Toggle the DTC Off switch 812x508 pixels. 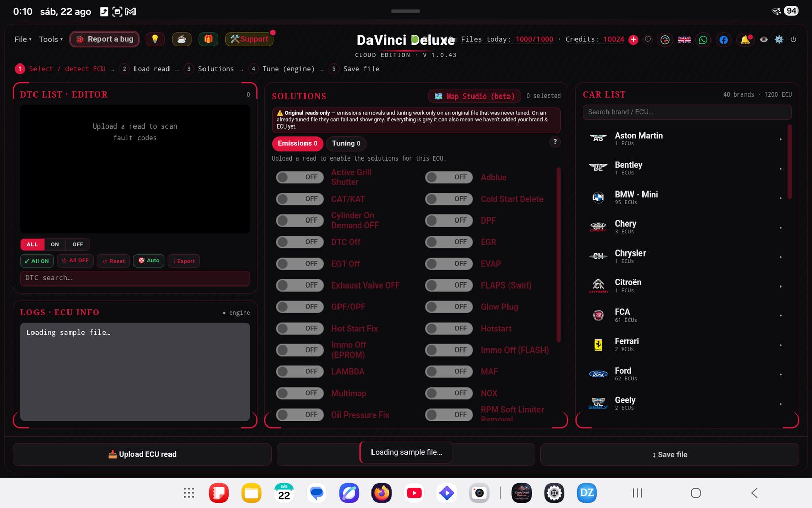point(300,242)
